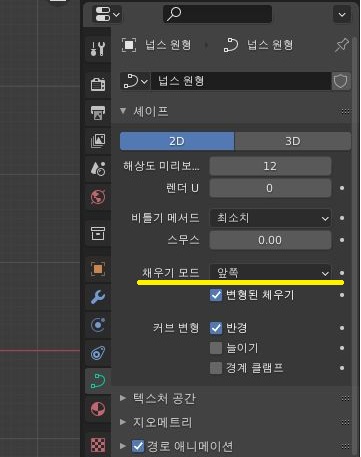Click animate dot next to 변형된 채우기
This screenshot has height=457, width=361.
click(342, 295)
